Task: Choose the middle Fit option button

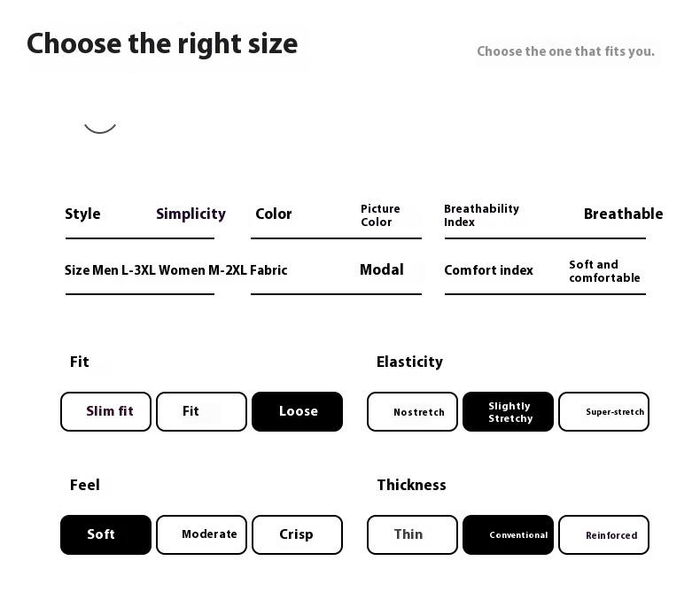Action: (x=201, y=412)
